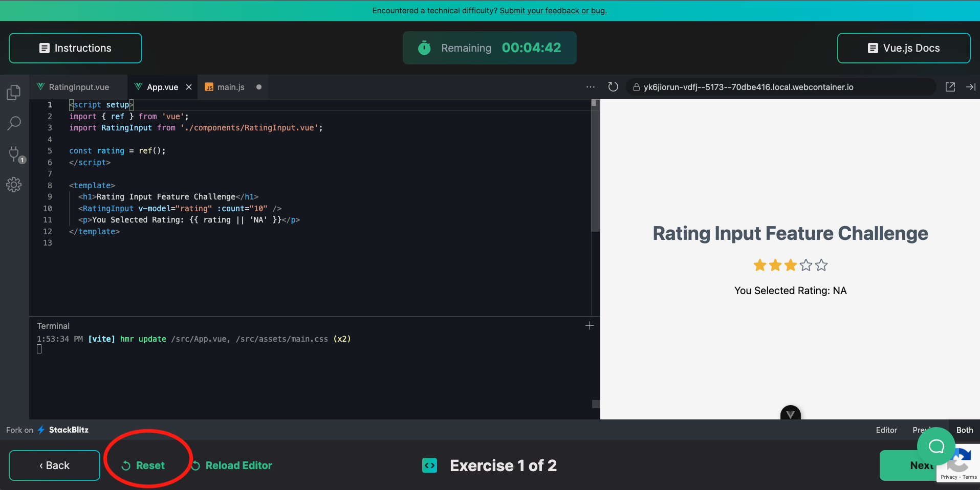Open the chat support bubble
Viewport: 980px width, 490px height.
(x=937, y=447)
